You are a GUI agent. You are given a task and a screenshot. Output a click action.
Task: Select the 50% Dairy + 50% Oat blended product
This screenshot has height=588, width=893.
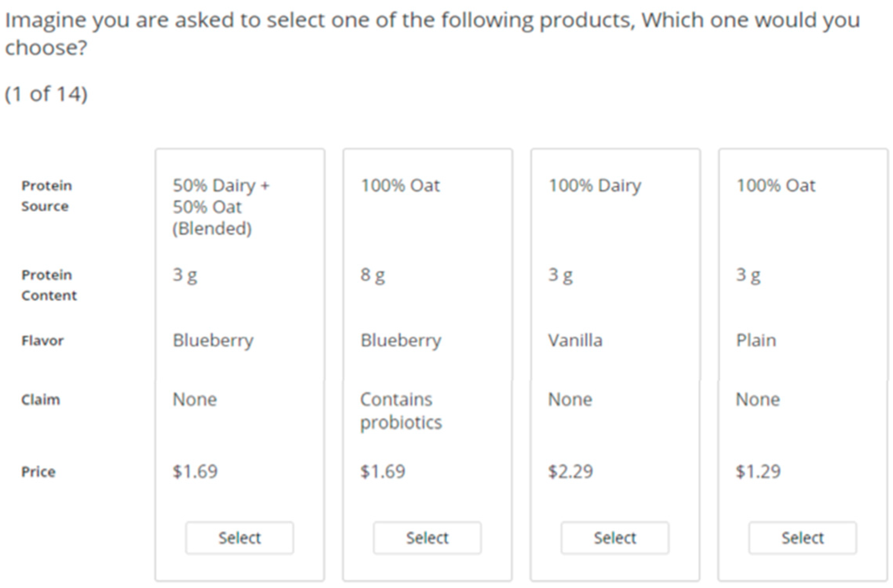(x=239, y=537)
